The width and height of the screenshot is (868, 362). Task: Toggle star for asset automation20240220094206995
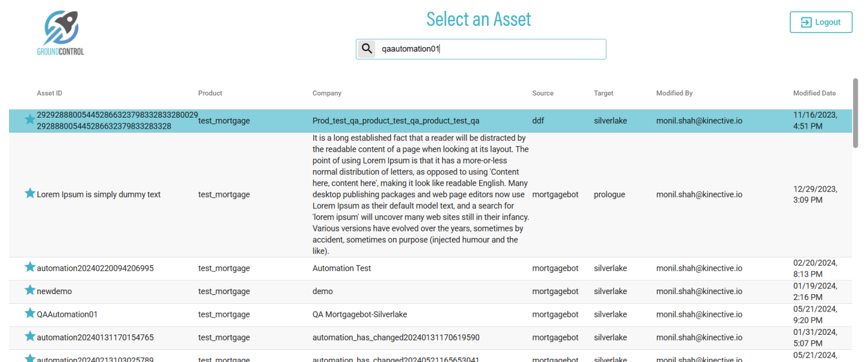(30, 267)
